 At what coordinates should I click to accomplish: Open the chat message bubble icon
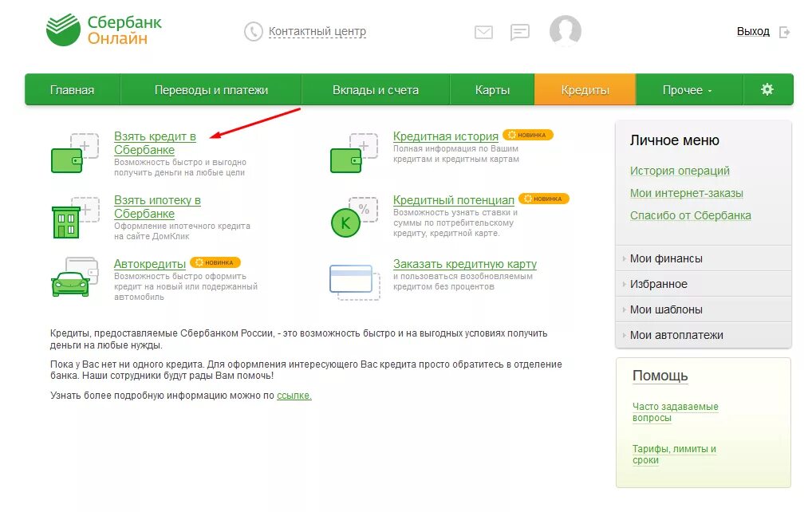520,32
